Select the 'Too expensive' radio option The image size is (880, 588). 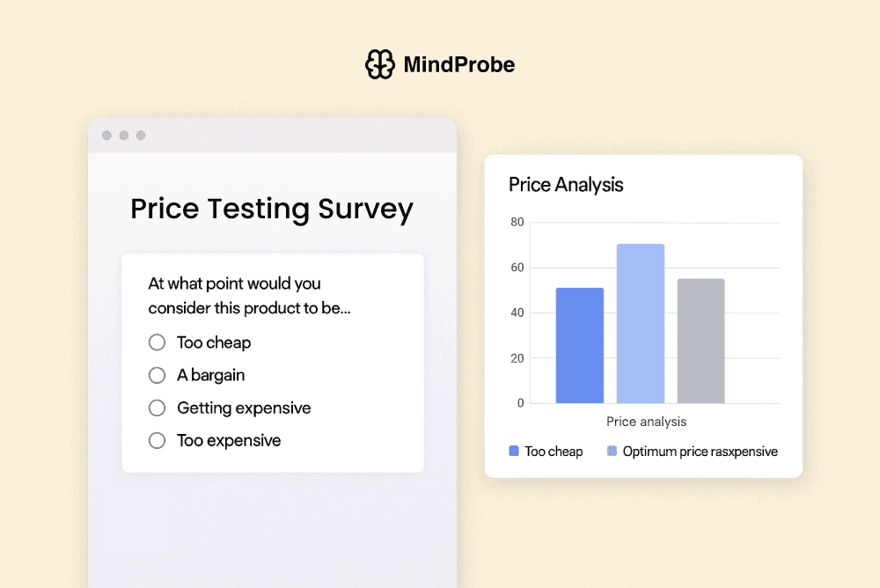coord(157,440)
